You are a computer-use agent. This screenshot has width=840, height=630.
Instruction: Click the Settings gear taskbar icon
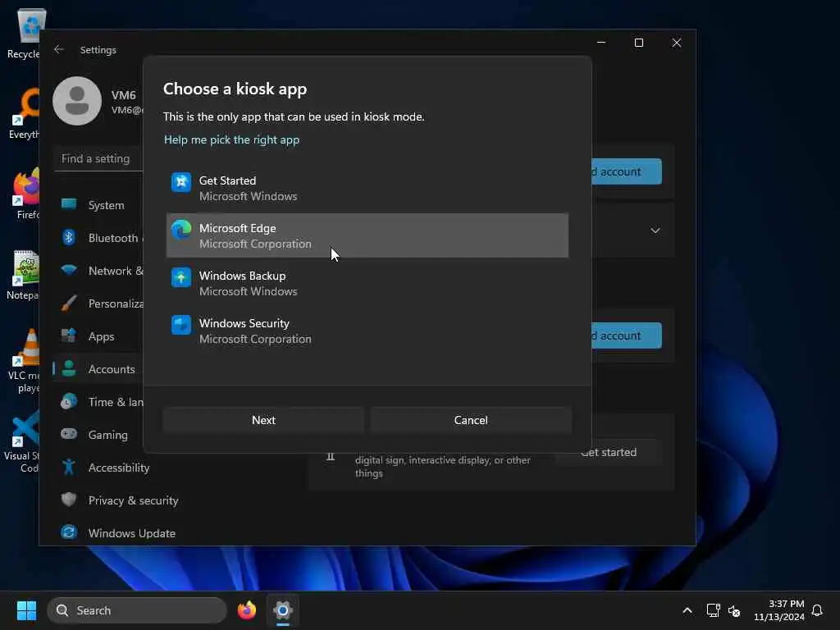(283, 610)
